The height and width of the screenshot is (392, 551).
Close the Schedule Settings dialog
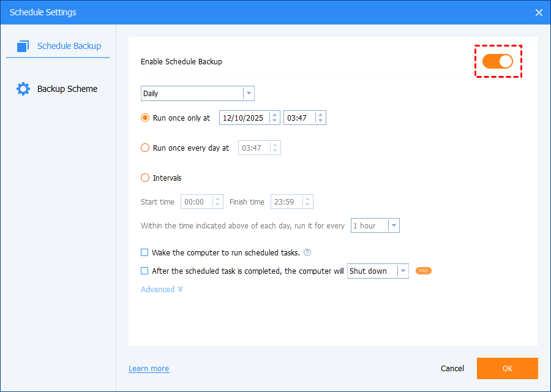539,12
